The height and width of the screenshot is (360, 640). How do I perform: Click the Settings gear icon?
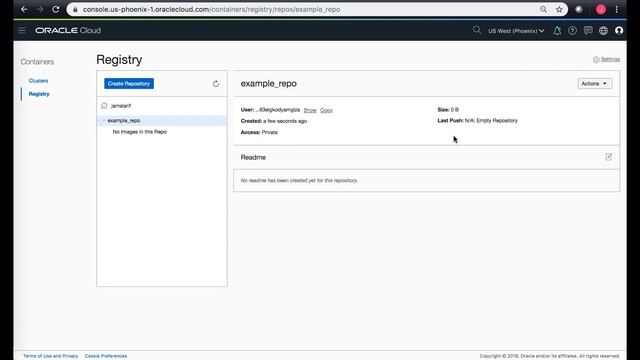[596, 60]
